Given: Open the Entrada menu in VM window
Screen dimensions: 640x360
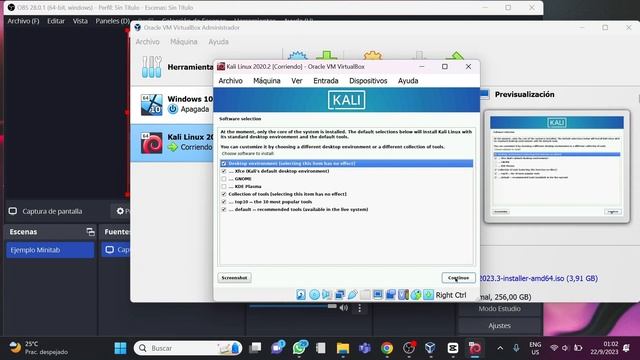Looking at the screenshot, I should (x=326, y=81).
